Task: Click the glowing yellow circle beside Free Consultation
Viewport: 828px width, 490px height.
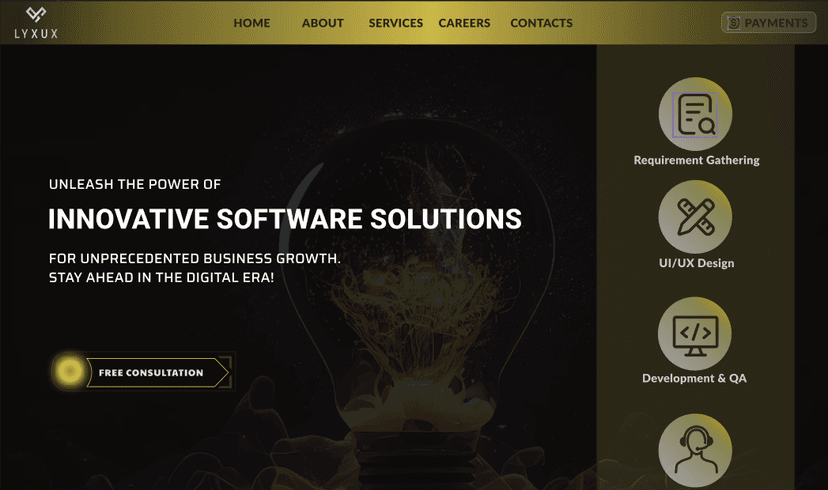Action: point(69,372)
